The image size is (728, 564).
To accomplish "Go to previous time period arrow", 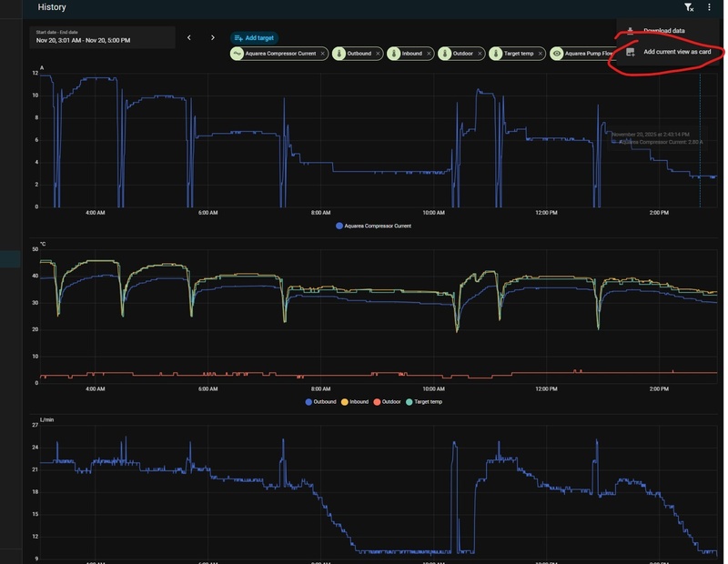I will (189, 37).
